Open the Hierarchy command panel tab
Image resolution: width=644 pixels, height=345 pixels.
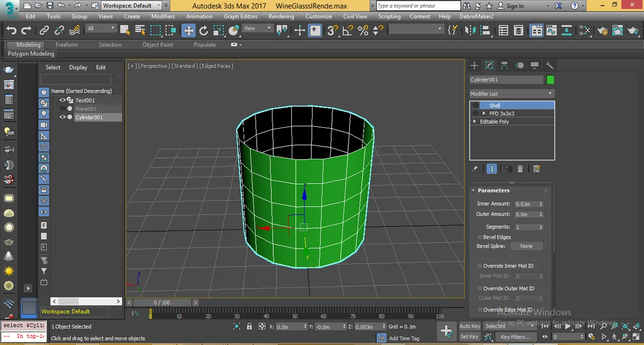(504, 65)
